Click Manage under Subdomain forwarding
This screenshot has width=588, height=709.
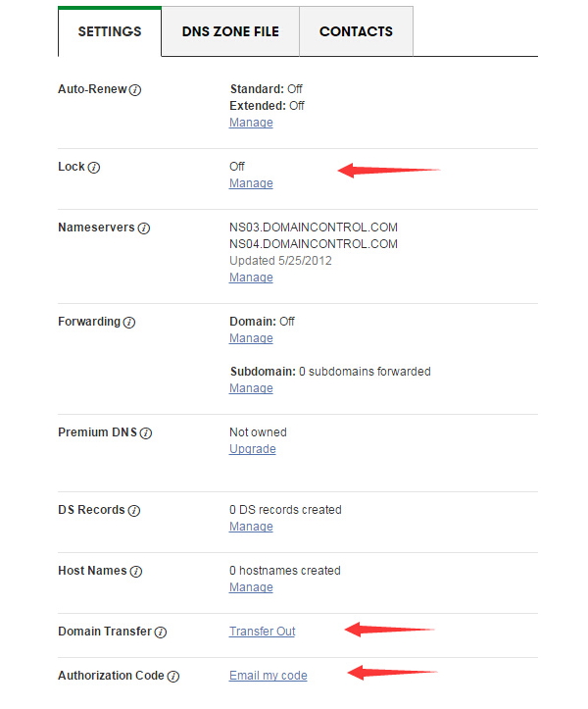251,388
